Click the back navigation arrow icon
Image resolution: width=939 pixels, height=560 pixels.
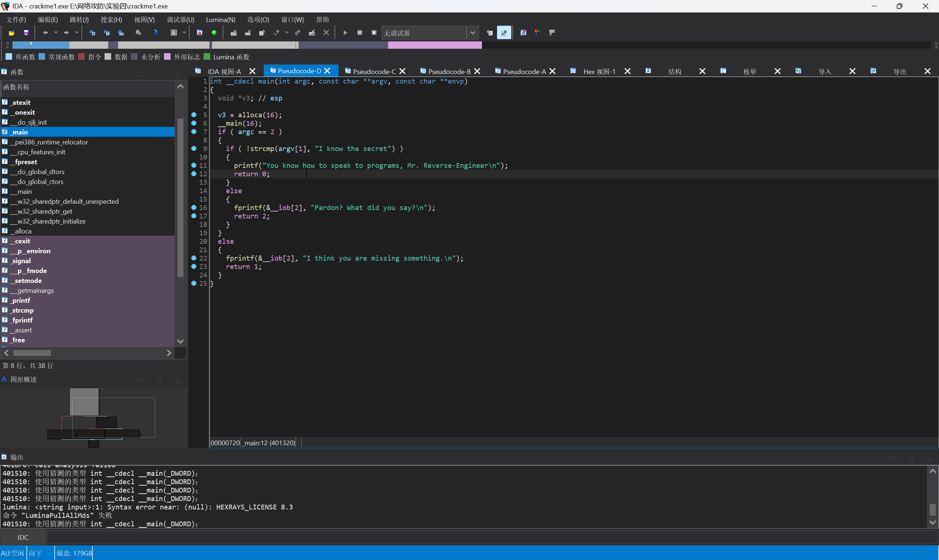tap(45, 33)
